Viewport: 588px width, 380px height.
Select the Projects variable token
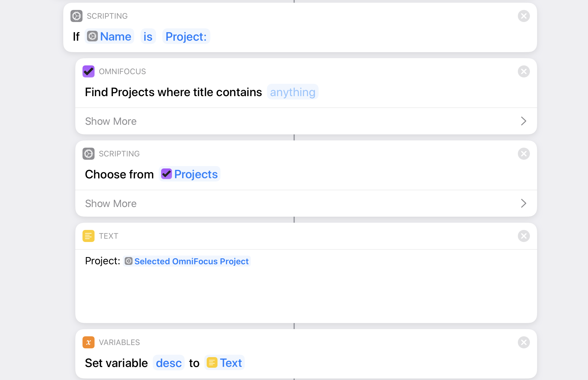(190, 174)
